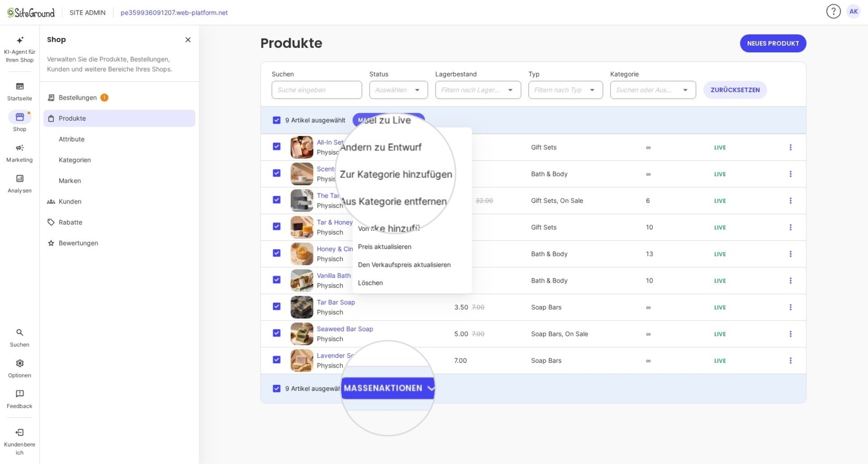Uncheck the Tar Bar Soap checkbox

[x=276, y=306]
